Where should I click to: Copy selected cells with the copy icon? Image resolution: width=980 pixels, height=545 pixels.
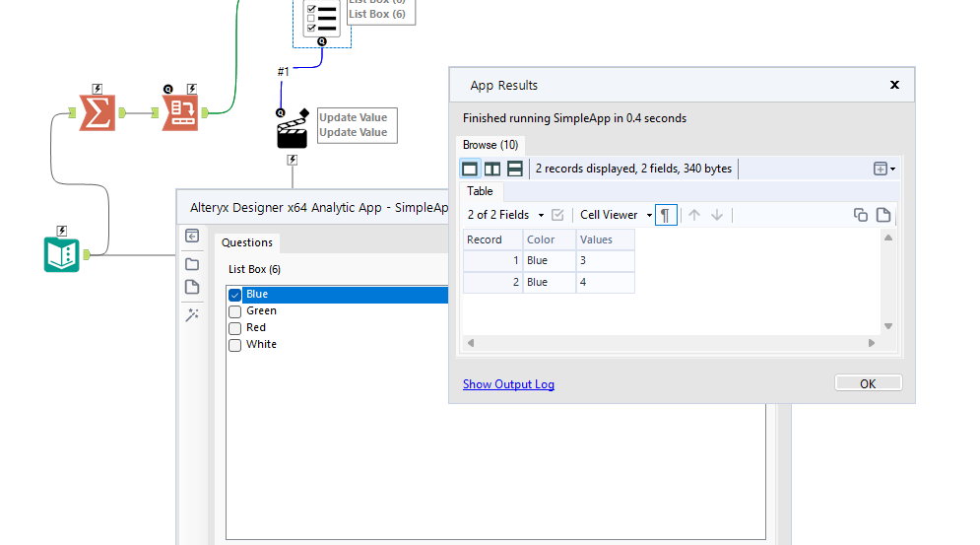[x=861, y=215]
